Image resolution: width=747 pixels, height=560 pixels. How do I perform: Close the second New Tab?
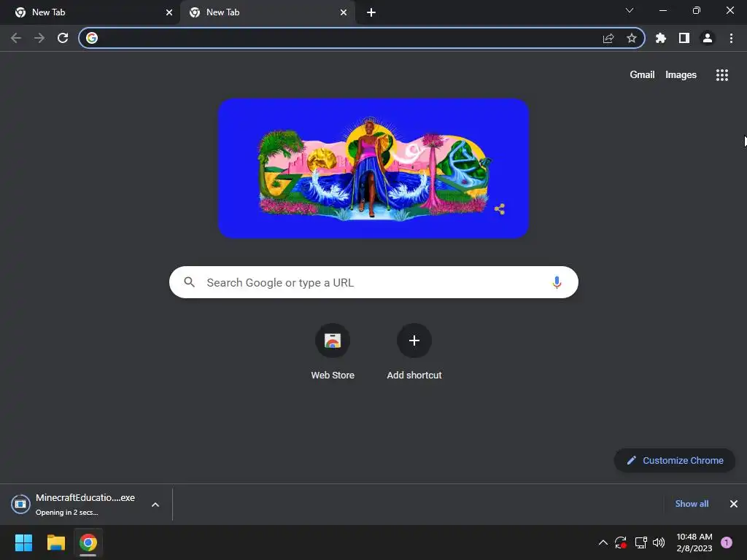tap(344, 12)
